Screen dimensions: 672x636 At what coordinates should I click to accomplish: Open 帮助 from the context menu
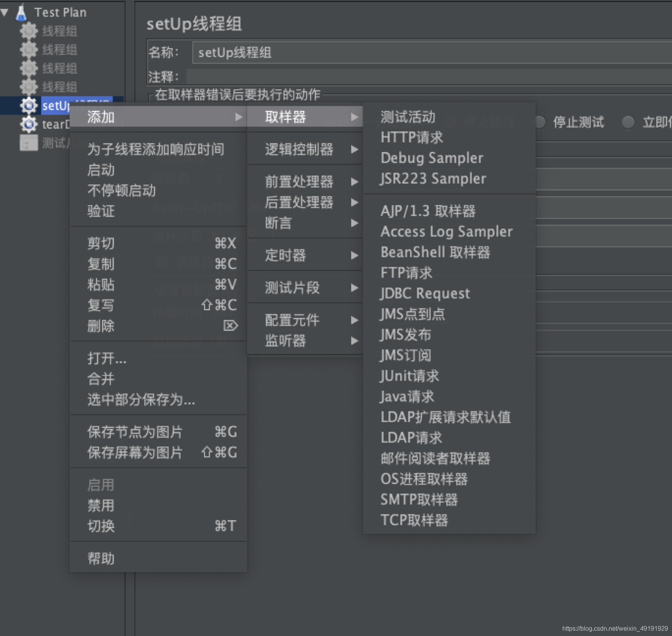(158, 559)
